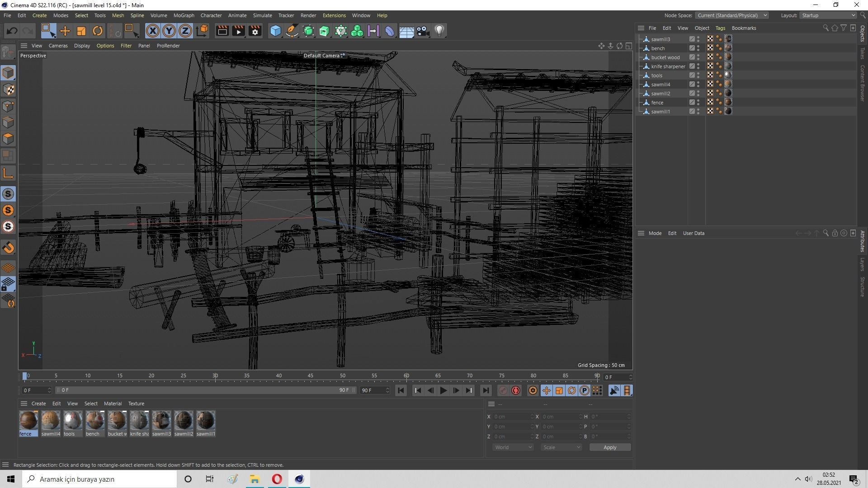
Task: Select fence material thumbnail
Action: [28, 423]
